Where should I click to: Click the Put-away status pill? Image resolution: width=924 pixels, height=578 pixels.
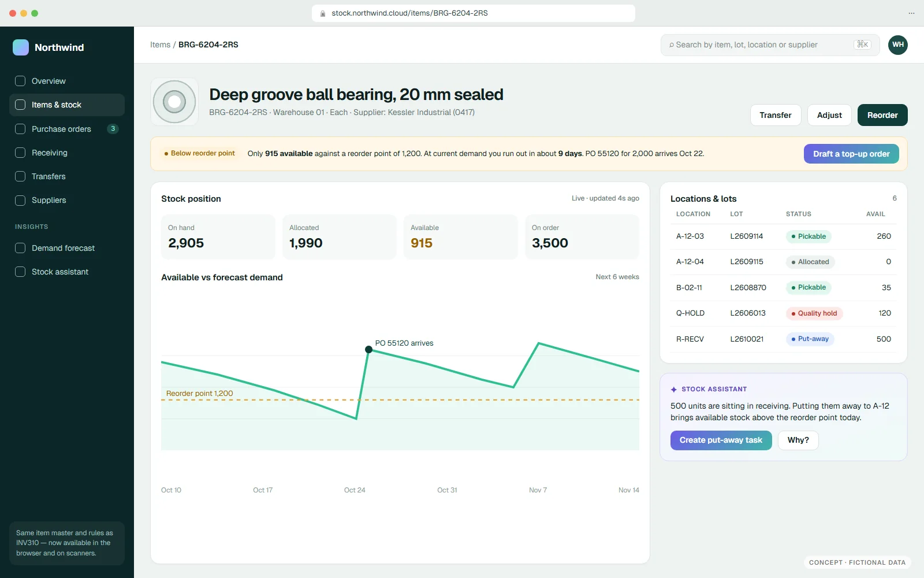coord(810,339)
